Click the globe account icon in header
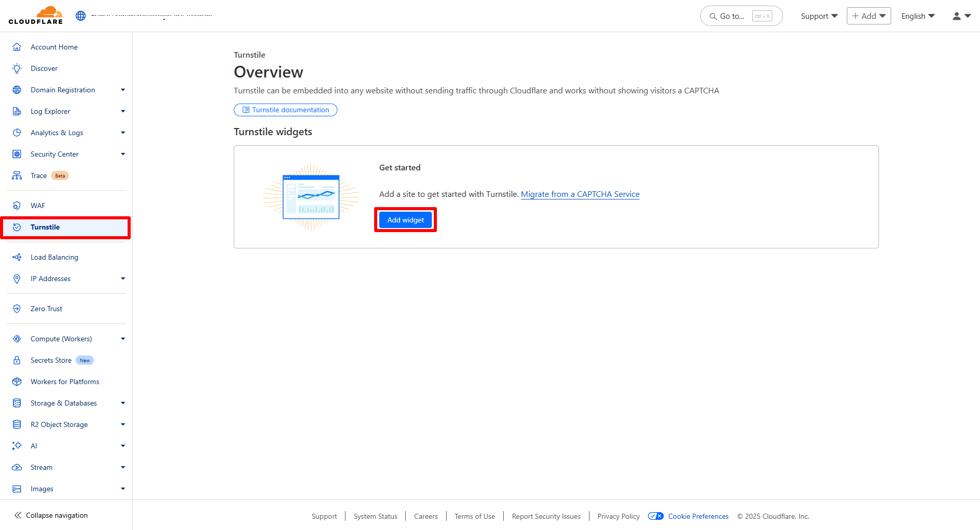 (x=81, y=16)
